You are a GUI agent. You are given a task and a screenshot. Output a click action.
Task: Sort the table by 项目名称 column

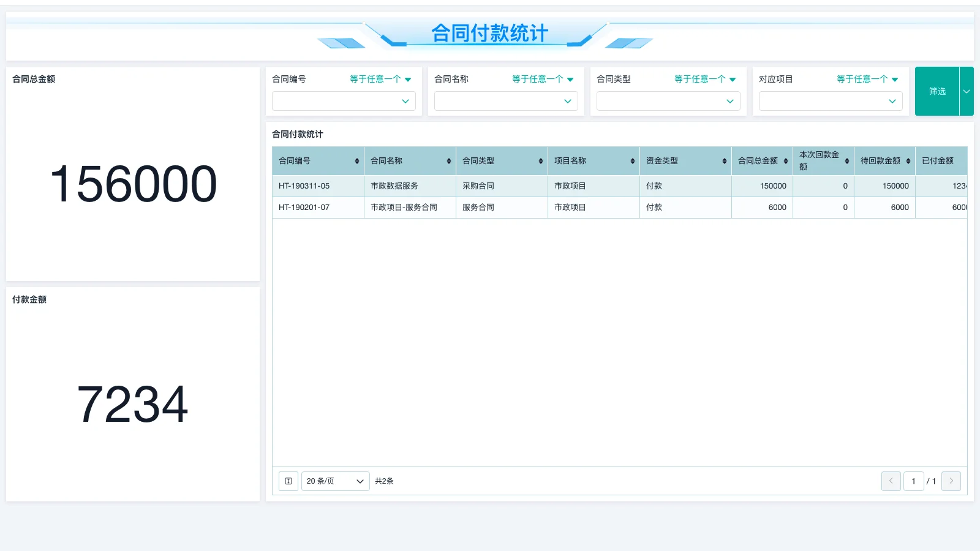pos(633,160)
